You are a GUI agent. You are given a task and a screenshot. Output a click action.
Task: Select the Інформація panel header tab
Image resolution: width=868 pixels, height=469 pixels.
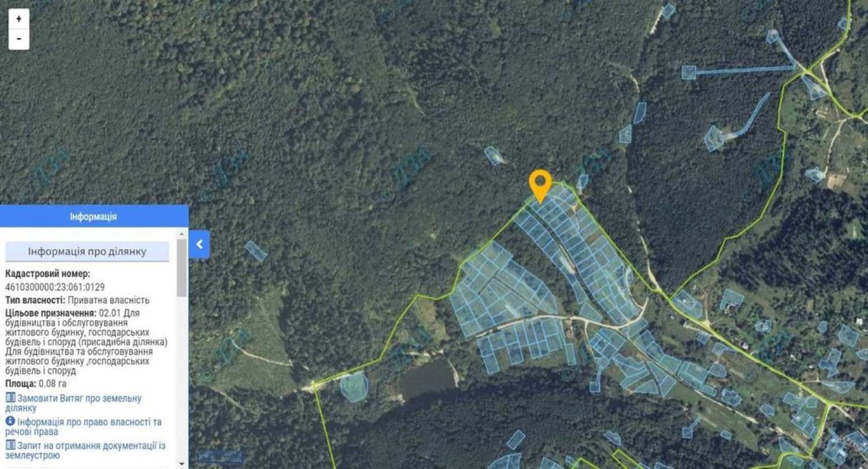[x=93, y=217]
